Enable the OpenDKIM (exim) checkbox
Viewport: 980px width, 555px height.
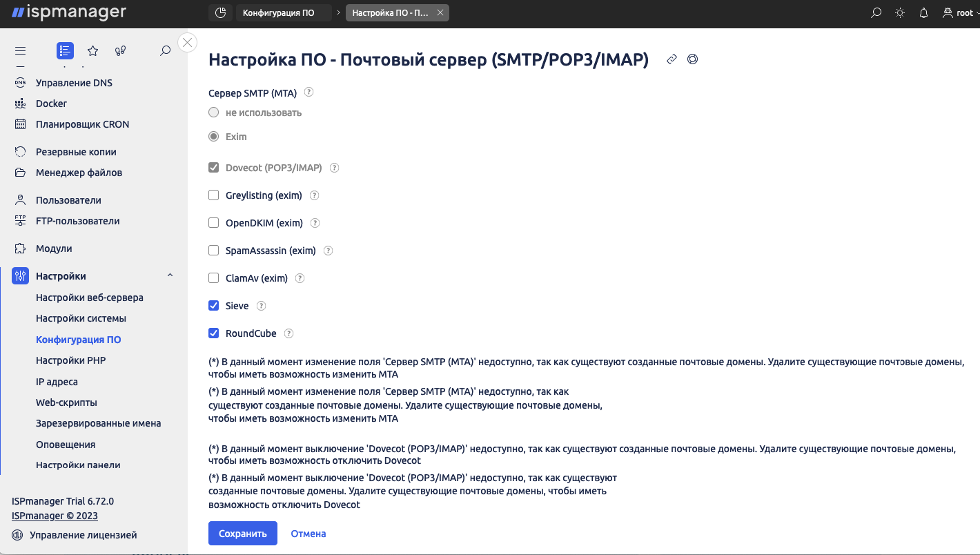[x=214, y=223]
